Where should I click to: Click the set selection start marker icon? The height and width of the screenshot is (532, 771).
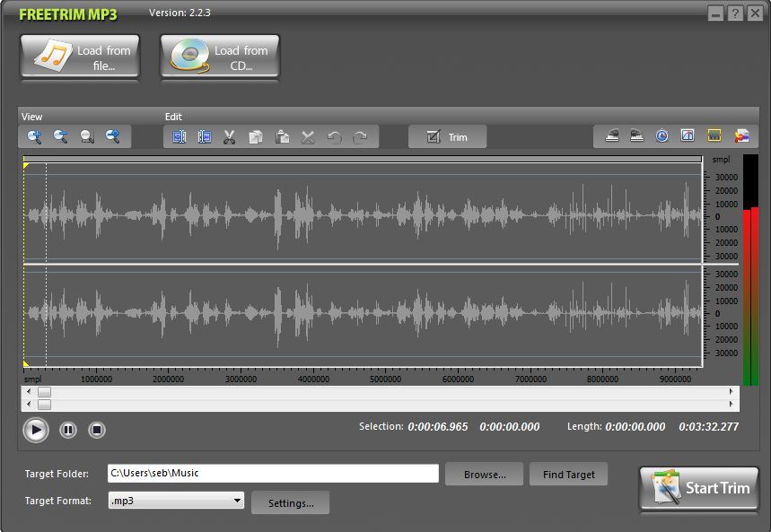click(179, 136)
